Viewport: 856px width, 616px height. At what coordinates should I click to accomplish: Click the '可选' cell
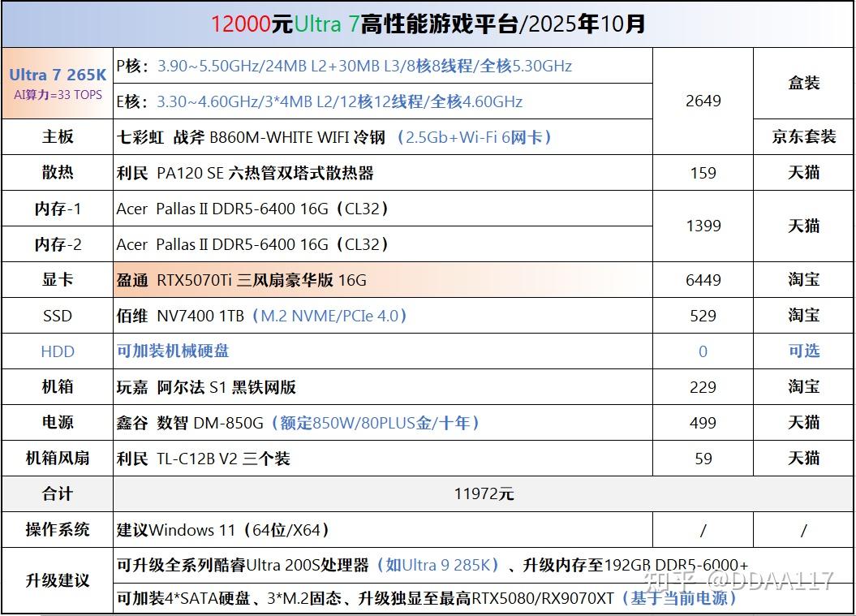pos(803,351)
